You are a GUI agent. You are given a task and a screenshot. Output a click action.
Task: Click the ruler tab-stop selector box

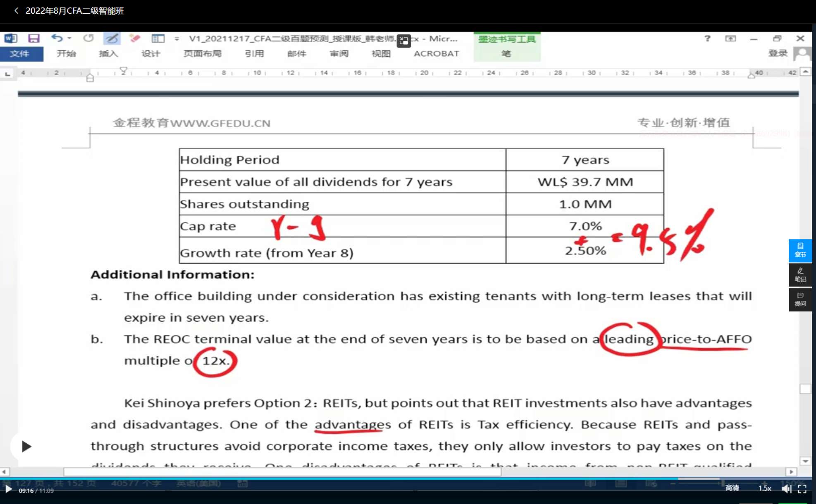[7, 74]
